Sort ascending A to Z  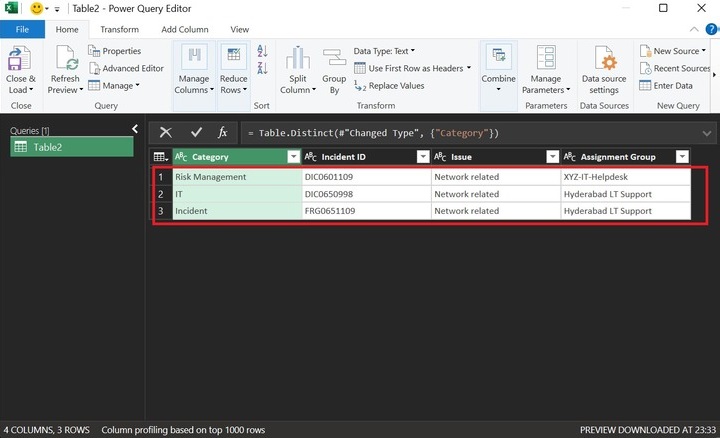click(262, 51)
